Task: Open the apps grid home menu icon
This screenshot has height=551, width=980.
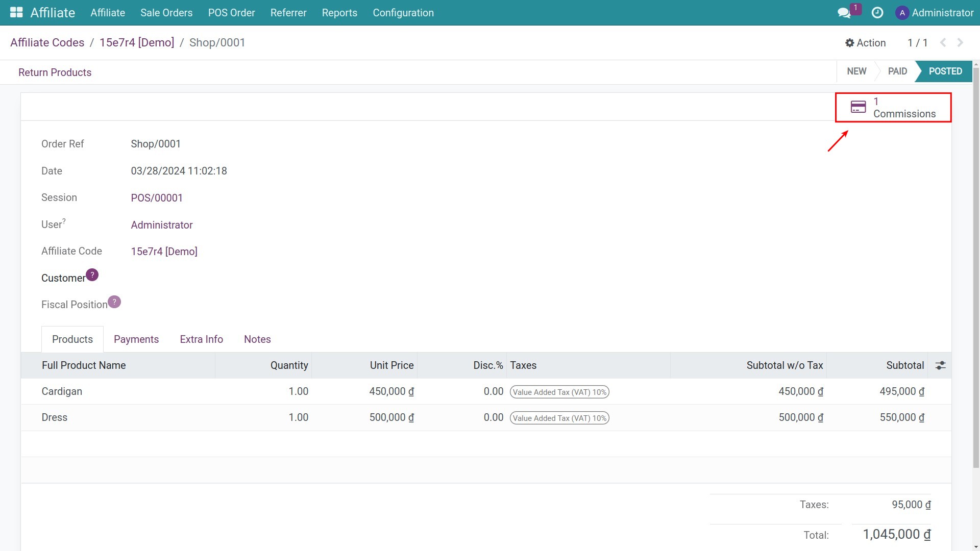Action: 16,13
